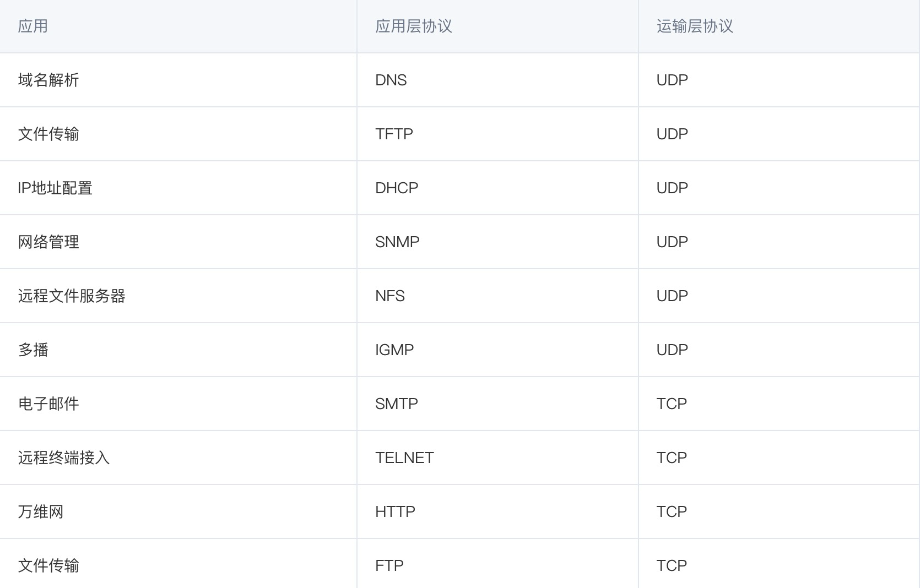Click the IGMP cell

(x=497, y=350)
